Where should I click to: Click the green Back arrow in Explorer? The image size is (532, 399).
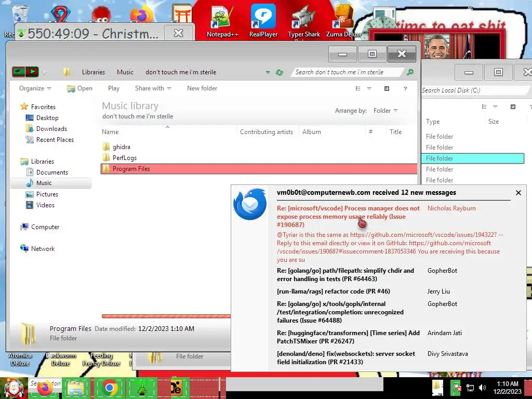tap(19, 72)
